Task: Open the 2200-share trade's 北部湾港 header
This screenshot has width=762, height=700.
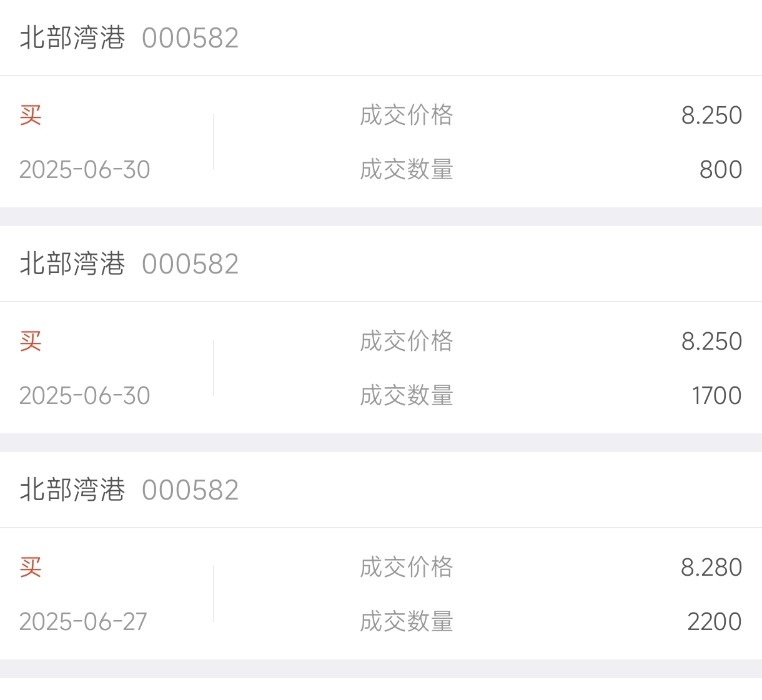Action: click(381, 490)
